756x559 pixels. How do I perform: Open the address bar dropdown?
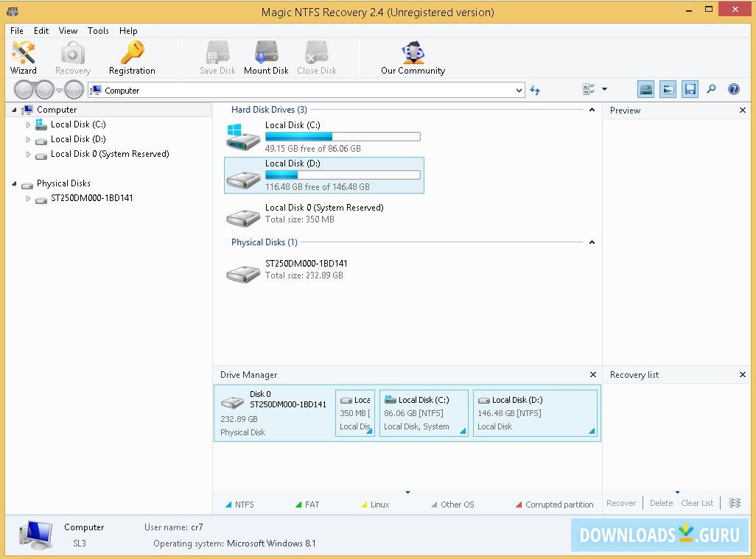click(519, 90)
